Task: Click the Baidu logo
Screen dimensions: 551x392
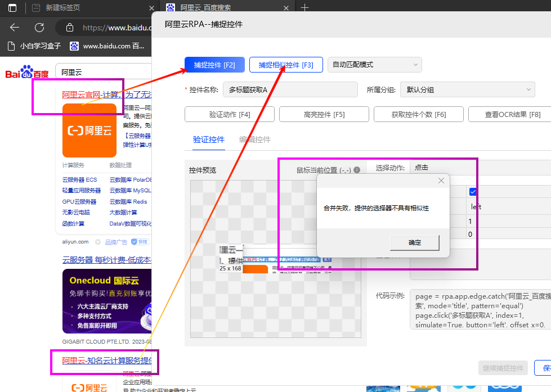Action: coord(27,72)
